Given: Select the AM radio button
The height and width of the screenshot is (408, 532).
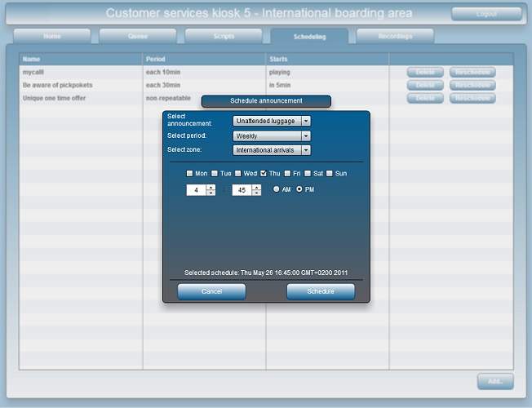Looking at the screenshot, I should click(x=277, y=189).
